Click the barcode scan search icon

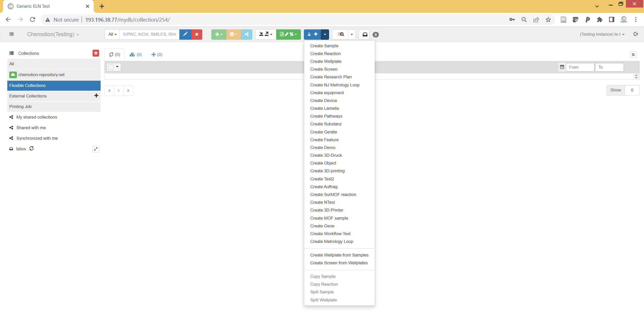coord(341,34)
